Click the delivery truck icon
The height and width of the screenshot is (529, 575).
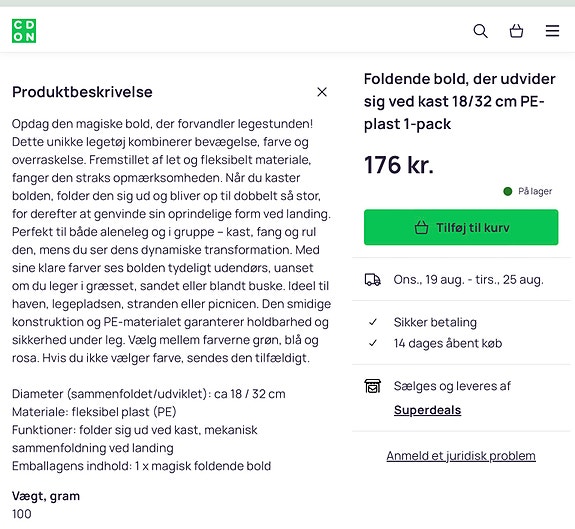click(x=373, y=280)
